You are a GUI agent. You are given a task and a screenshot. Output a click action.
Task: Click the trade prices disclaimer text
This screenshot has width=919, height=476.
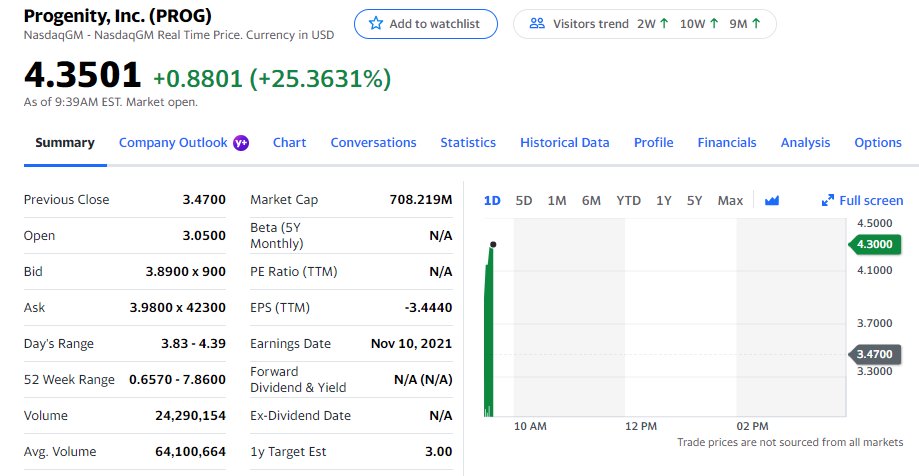point(790,442)
